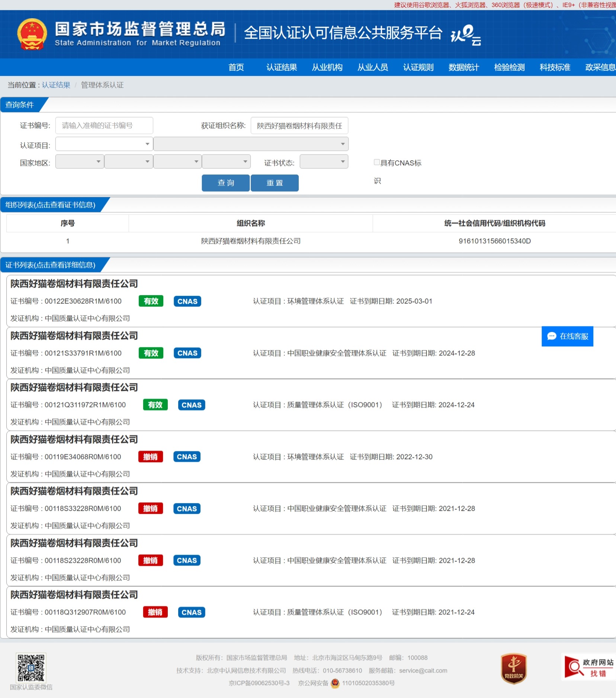Click CNAS badge for certificate 00118S23228R0M/6100

[187, 560]
